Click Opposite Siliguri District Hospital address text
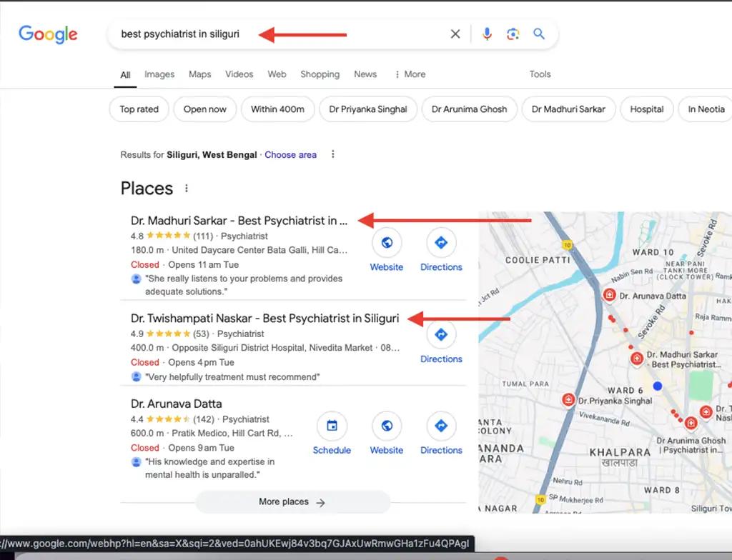This screenshot has width=732, height=560. click(272, 348)
